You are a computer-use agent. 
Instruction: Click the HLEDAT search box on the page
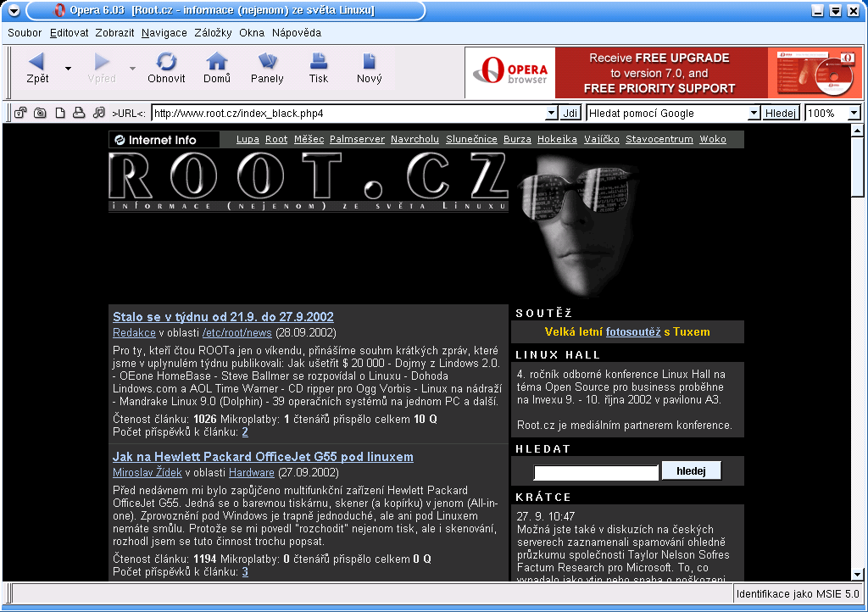(x=596, y=472)
